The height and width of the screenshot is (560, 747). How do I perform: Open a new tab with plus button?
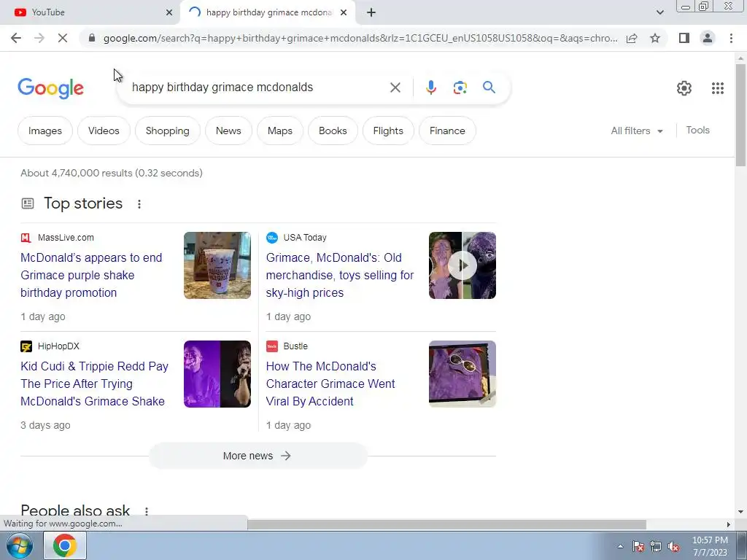[371, 12]
